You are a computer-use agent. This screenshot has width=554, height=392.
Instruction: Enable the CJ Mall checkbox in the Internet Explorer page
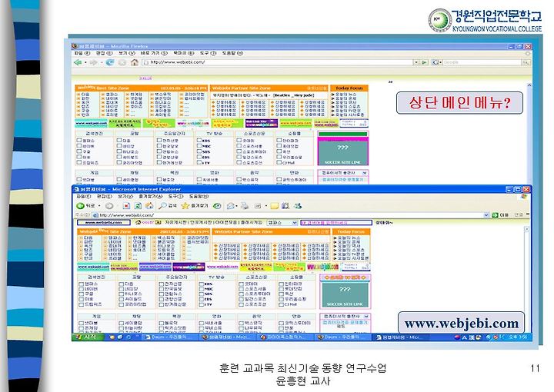(x=281, y=304)
